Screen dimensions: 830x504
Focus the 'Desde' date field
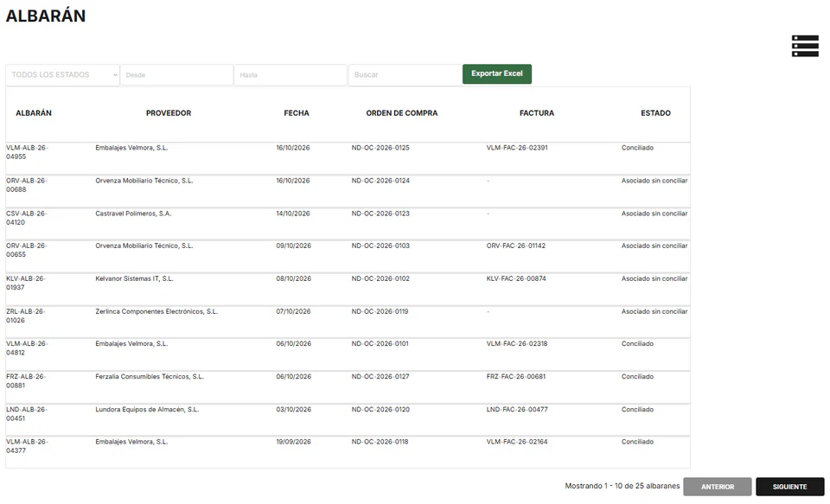click(176, 74)
